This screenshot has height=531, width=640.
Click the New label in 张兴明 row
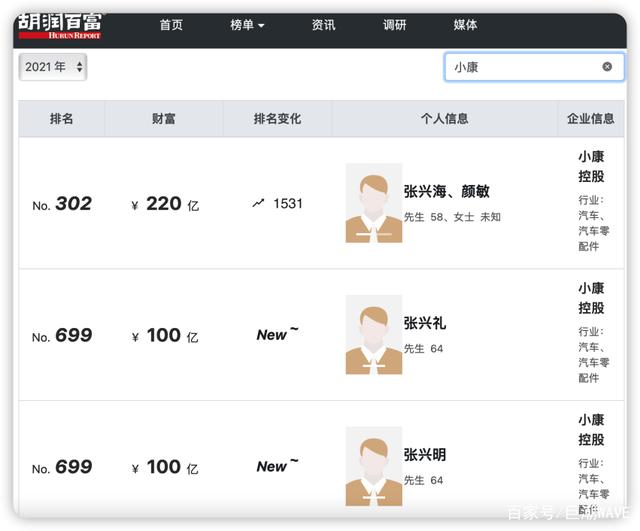278,466
